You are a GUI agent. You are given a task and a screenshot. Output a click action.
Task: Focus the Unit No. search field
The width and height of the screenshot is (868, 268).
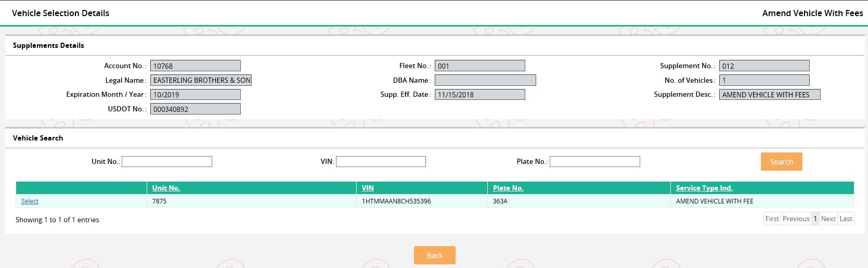[x=167, y=161]
